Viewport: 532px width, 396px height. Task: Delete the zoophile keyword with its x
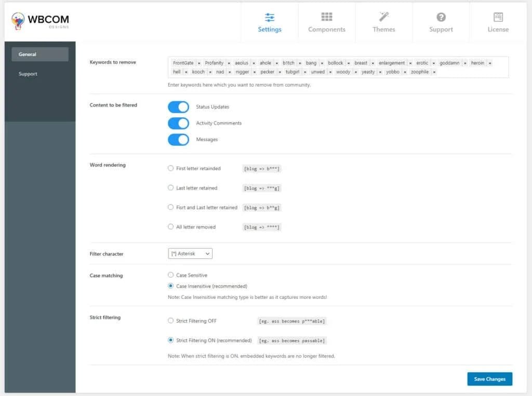(434, 72)
